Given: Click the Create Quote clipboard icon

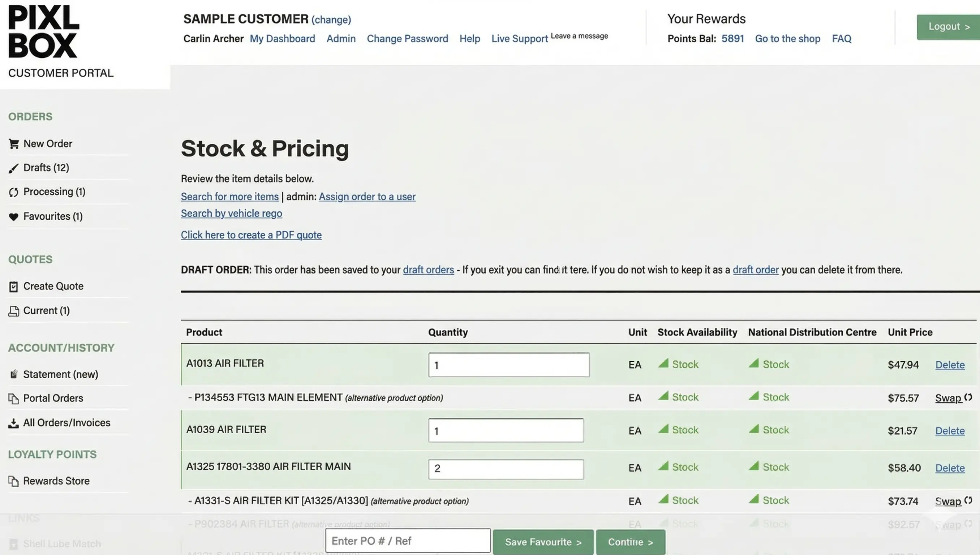Looking at the screenshot, I should click(13, 287).
